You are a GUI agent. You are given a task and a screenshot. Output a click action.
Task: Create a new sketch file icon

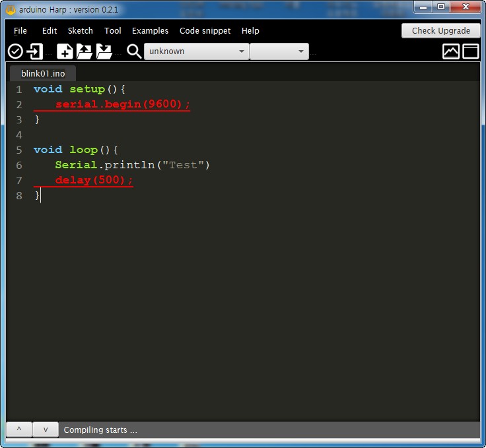[65, 51]
